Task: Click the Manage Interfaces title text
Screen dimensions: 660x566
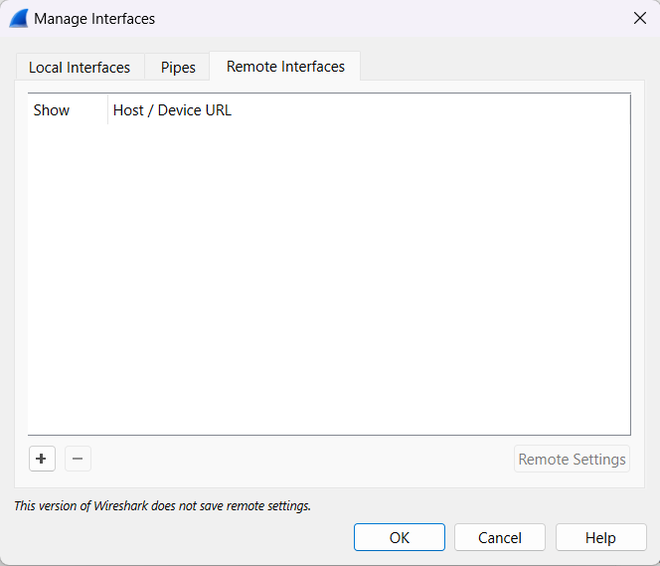Action: (94, 18)
